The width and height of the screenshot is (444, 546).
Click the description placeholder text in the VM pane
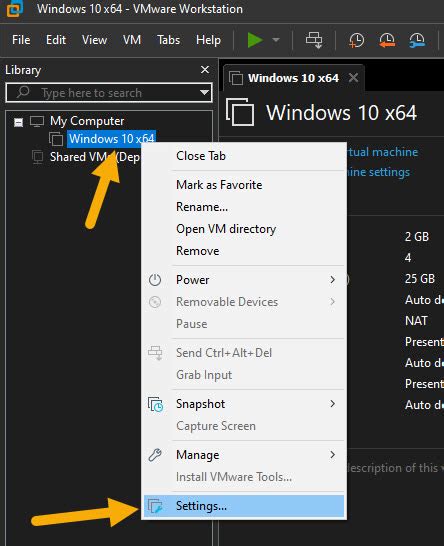[x=395, y=468]
